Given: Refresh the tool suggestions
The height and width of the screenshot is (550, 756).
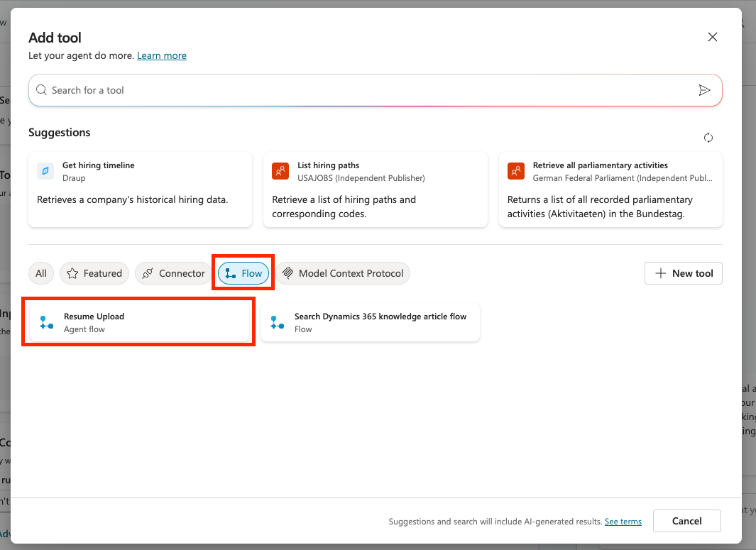Looking at the screenshot, I should tap(708, 138).
